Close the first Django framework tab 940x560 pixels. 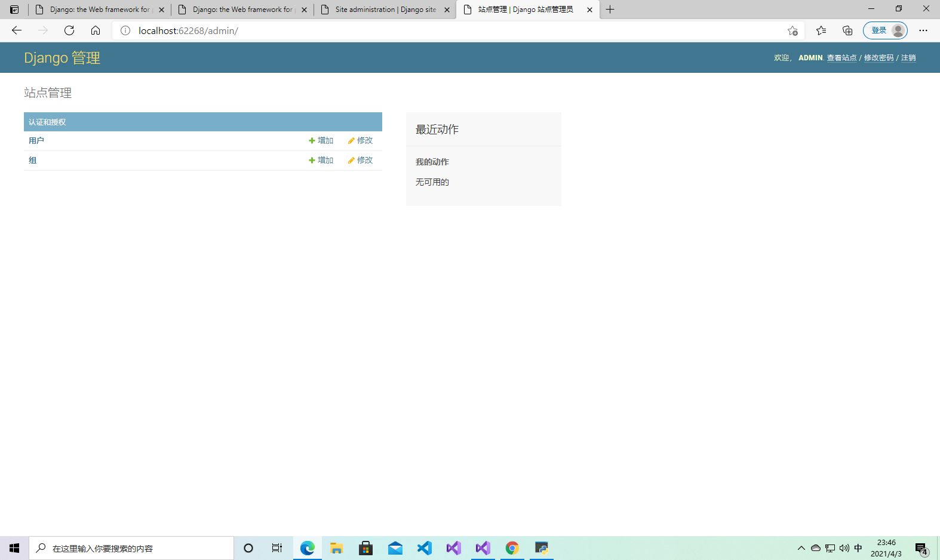tap(161, 10)
